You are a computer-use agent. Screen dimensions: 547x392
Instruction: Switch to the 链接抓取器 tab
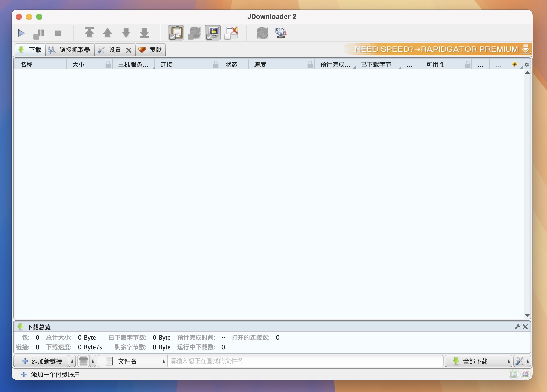point(70,50)
